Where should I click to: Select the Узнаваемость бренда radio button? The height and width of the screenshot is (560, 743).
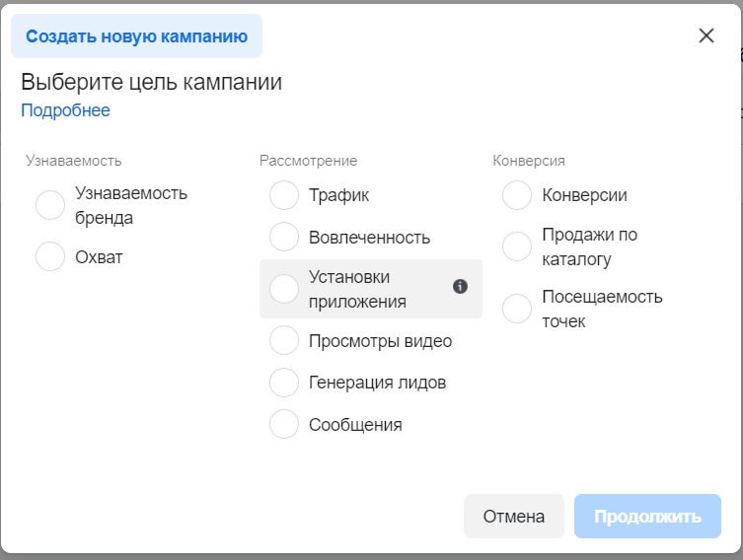click(50, 205)
